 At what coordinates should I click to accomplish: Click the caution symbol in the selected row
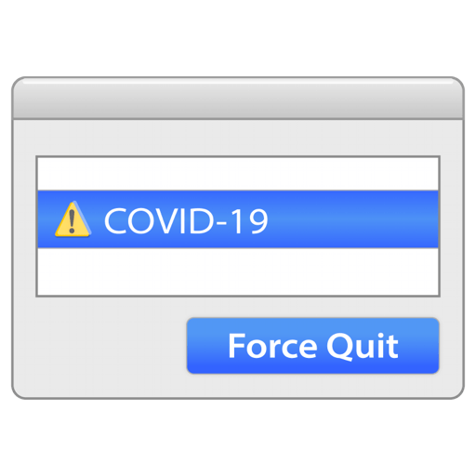[x=73, y=219]
